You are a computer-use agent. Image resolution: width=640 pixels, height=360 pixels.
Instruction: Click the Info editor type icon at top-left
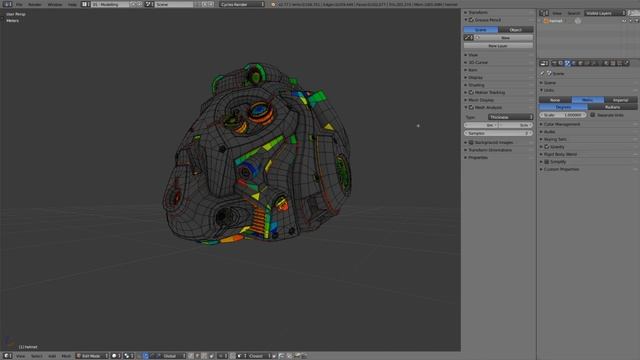7,4
